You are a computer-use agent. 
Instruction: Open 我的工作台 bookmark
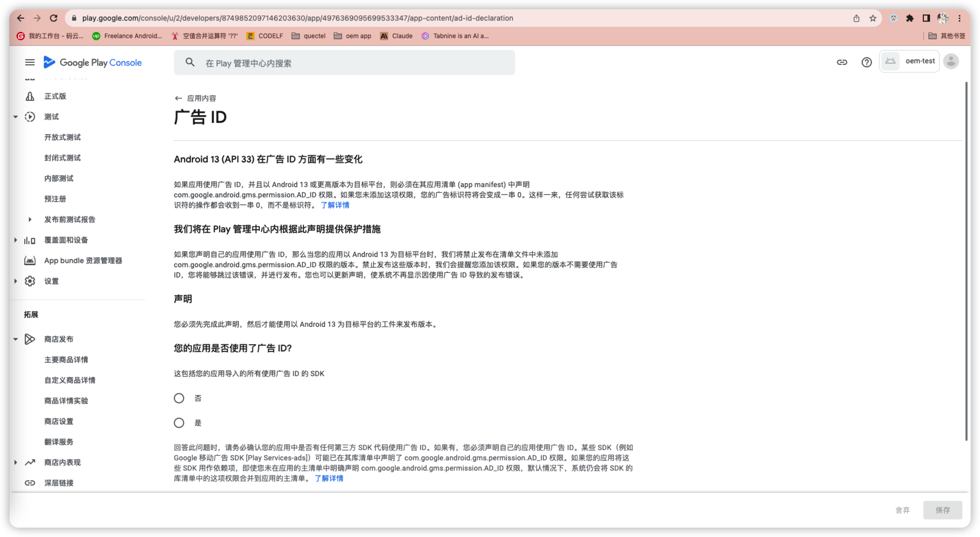pyautogui.click(x=50, y=36)
